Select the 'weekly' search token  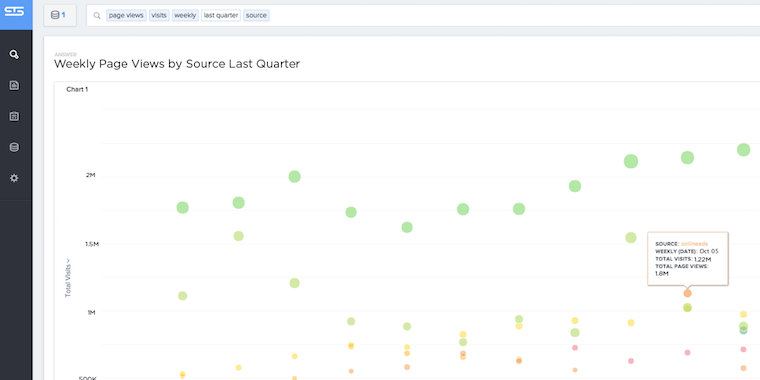pyautogui.click(x=185, y=16)
